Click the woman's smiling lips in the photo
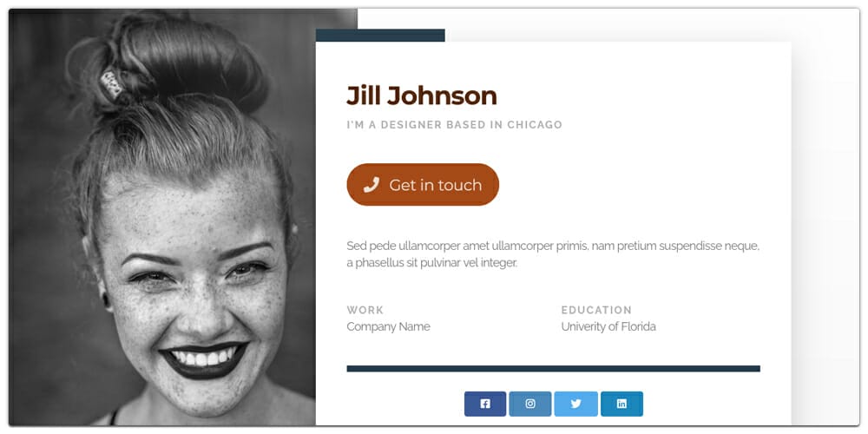The width and height of the screenshot is (868, 434). click(x=204, y=360)
